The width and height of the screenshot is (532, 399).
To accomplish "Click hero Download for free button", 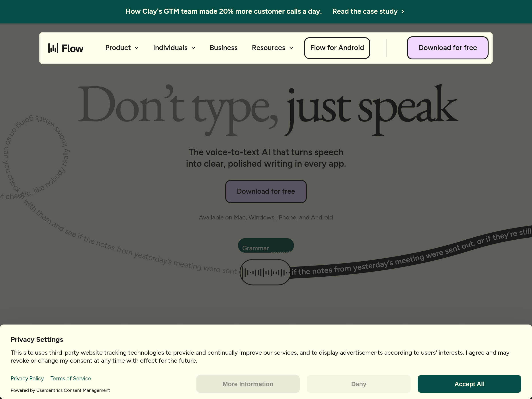I will click(x=266, y=192).
